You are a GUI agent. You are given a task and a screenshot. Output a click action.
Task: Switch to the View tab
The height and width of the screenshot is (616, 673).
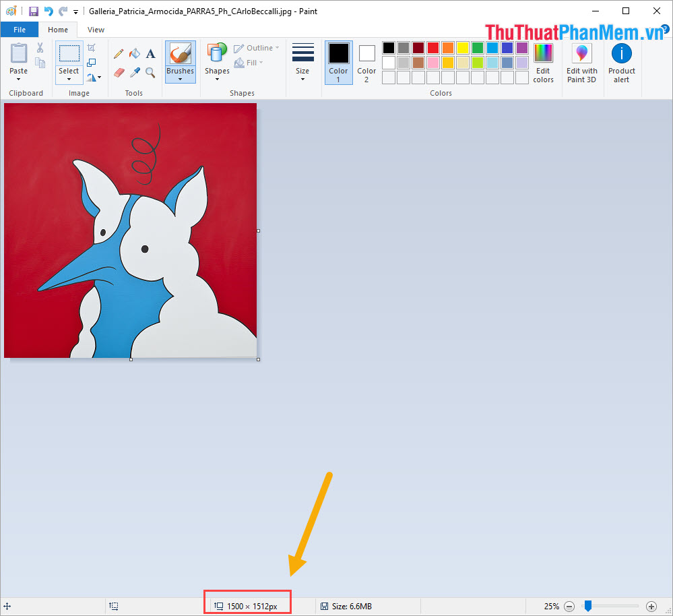coord(95,30)
